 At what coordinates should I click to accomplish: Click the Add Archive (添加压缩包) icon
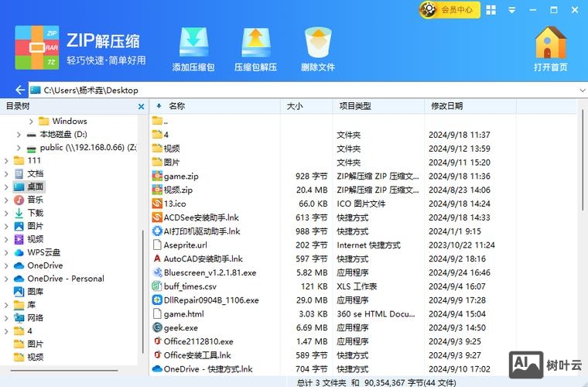tap(193, 42)
